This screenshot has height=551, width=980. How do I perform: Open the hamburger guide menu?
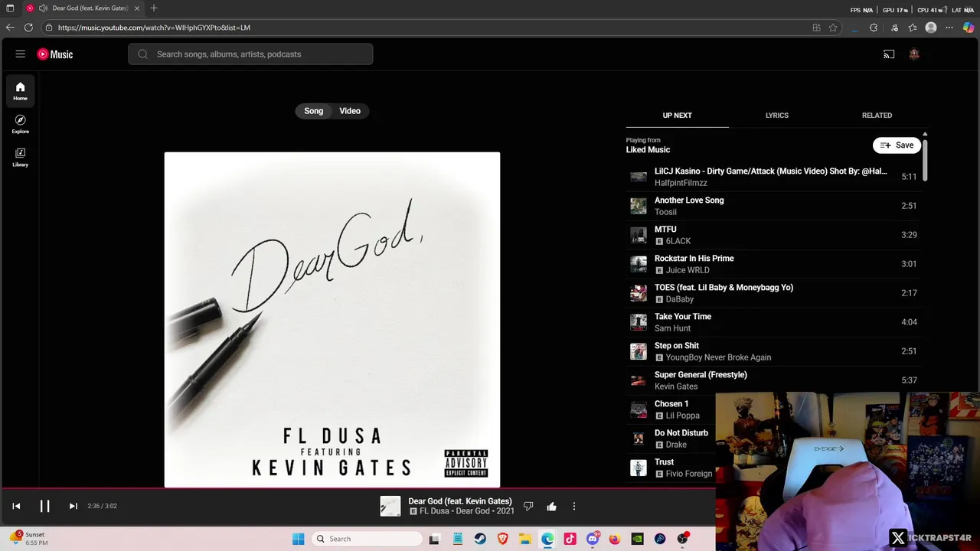pyautogui.click(x=21, y=54)
